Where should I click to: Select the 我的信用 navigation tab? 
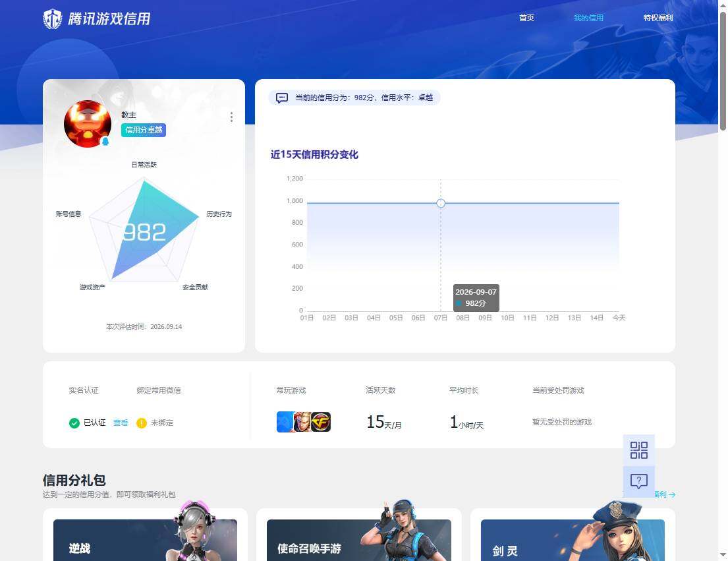coord(588,18)
